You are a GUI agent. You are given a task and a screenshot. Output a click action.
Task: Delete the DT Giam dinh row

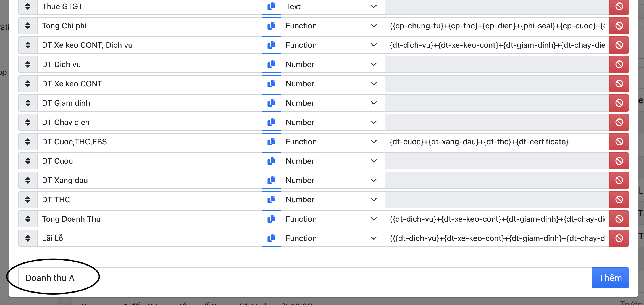click(619, 103)
